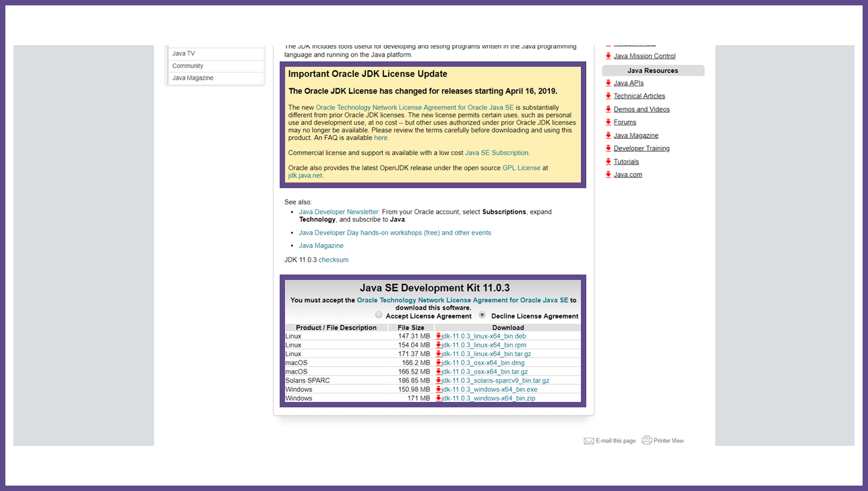Screen dimensions: 868x491
Task: Click the Download column header
Action: click(x=508, y=328)
